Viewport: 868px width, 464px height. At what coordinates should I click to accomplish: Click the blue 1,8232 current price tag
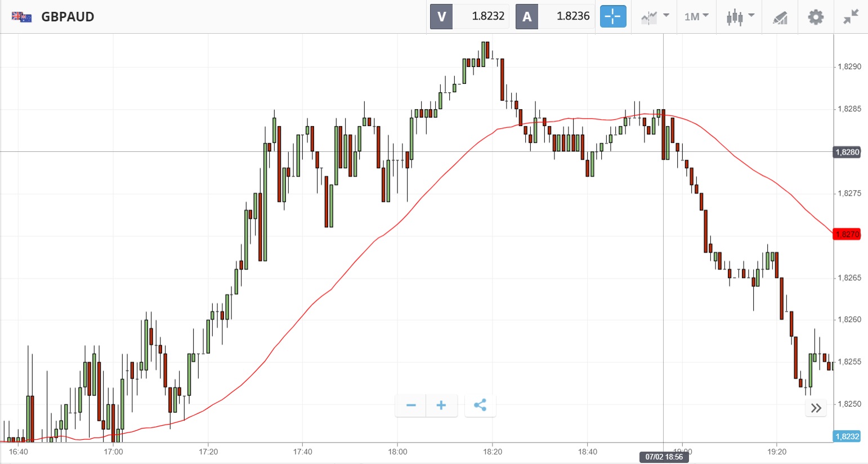coord(847,436)
